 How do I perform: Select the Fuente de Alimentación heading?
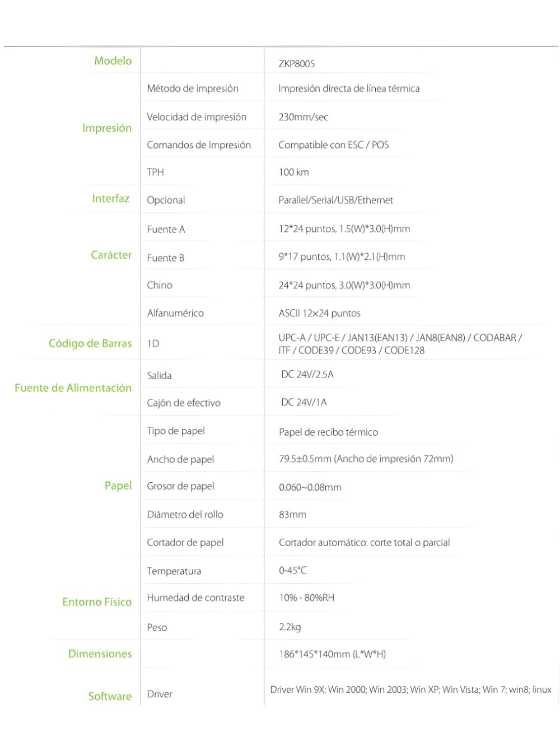[x=73, y=388]
